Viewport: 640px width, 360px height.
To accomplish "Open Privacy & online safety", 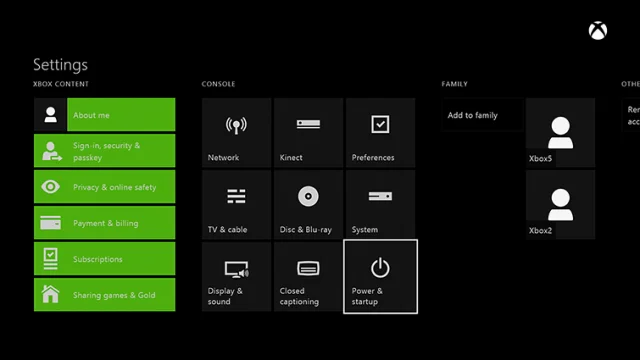I will pos(104,187).
